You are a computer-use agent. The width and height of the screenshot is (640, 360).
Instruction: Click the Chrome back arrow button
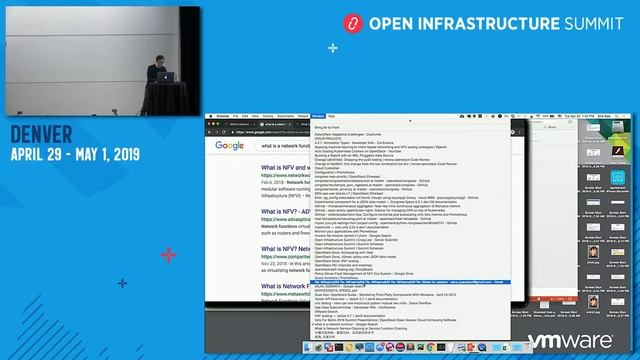[210, 132]
